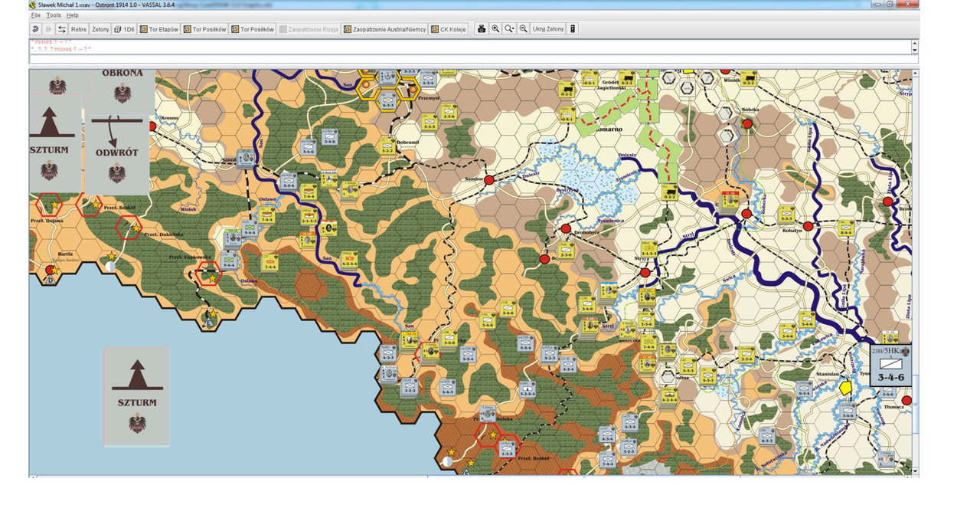The height and width of the screenshot is (531, 980).
Task: Click the red town dot at Stryj
Action: 645,273
